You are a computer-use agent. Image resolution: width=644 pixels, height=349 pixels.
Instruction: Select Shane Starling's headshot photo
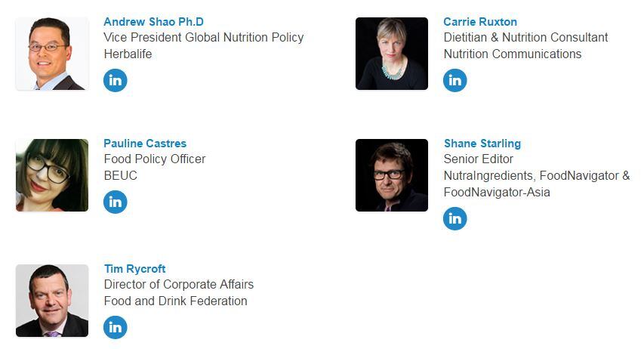point(392,175)
